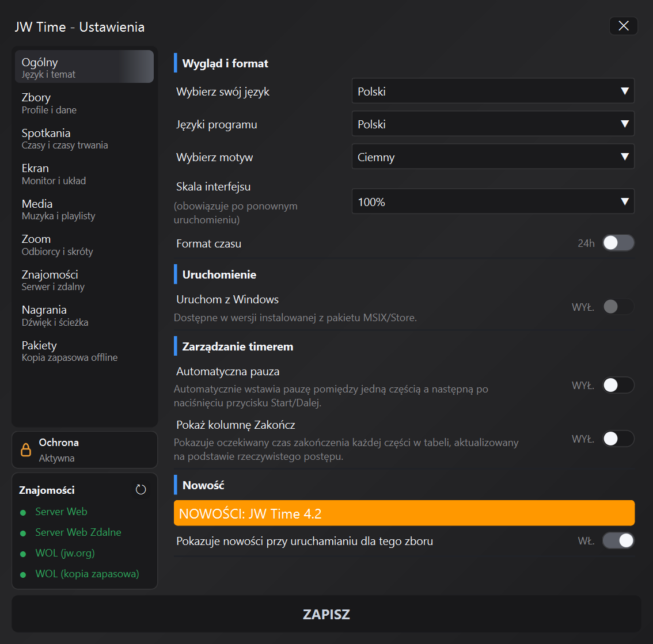Screen dimensions: 653x644
Task: Switch to the Spotkania settings tab
Action: [84, 138]
